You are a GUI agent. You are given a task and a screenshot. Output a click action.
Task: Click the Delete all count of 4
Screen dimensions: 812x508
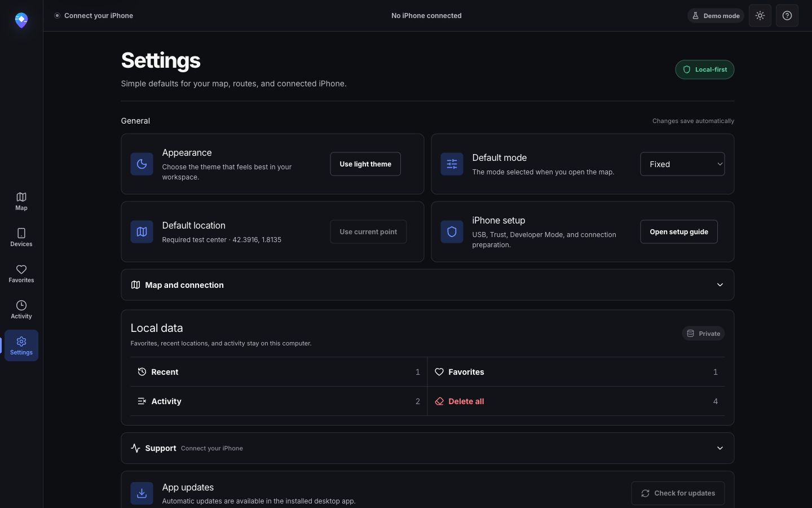(x=716, y=401)
